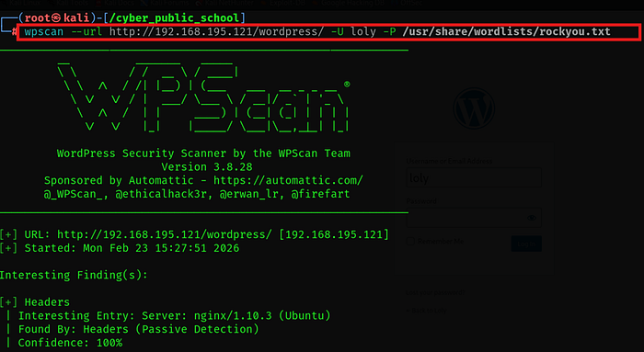Focus the username field containing loly
The height and width of the screenshot is (352, 644).
pyautogui.click(x=474, y=178)
